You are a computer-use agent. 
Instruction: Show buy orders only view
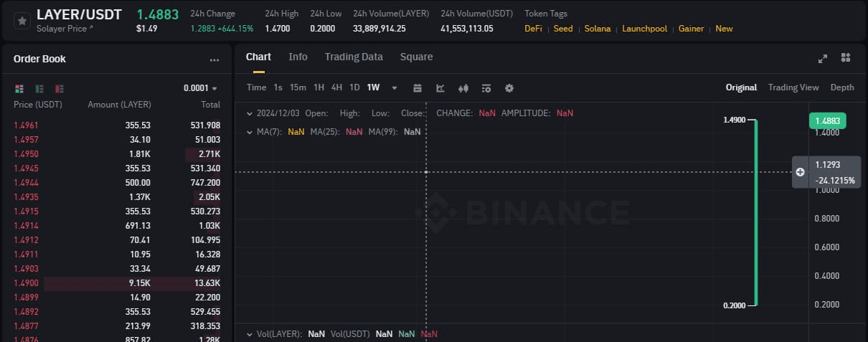point(39,88)
